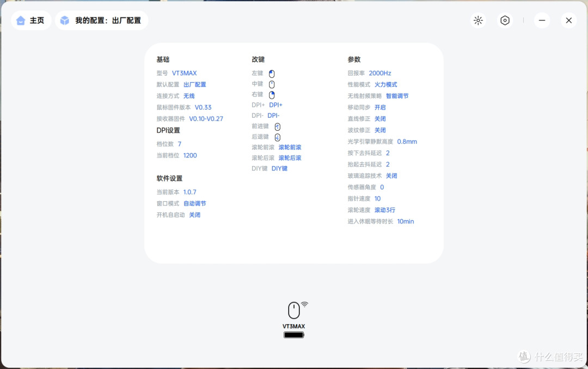Click the model value VT3MAX
588x369 pixels.
click(184, 73)
